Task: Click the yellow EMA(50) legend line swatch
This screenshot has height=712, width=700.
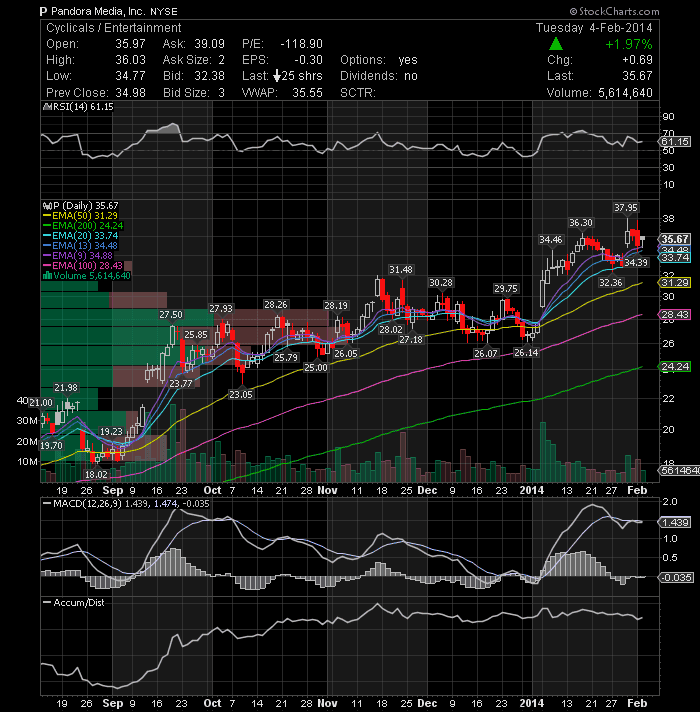Action: (47, 216)
